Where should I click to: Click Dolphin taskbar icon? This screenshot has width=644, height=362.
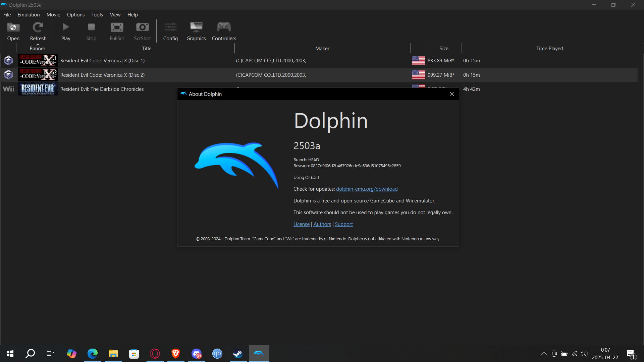(259, 354)
